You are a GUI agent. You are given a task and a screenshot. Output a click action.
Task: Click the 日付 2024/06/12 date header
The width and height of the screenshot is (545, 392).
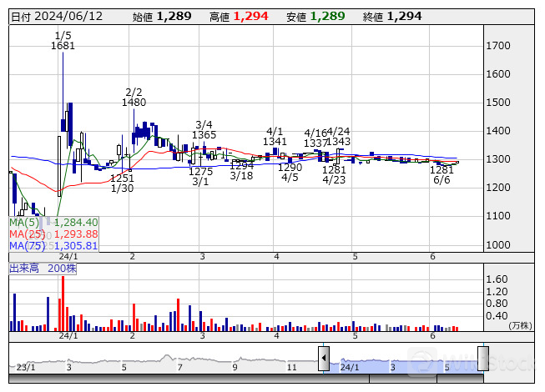(x=57, y=17)
